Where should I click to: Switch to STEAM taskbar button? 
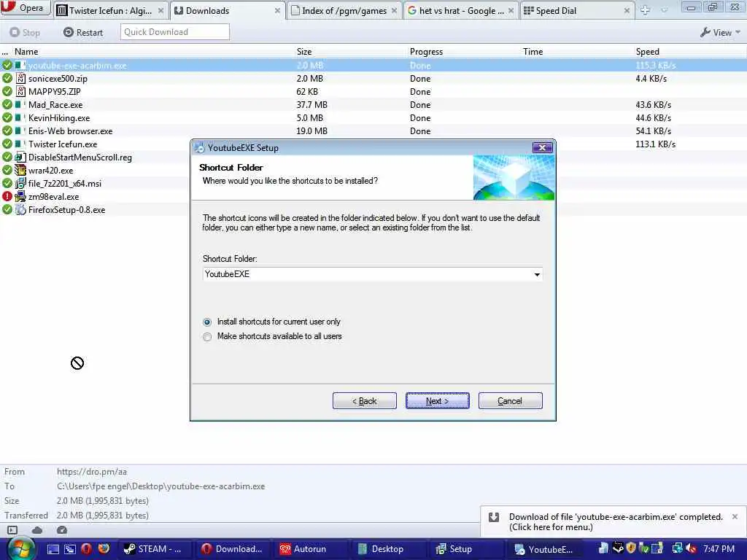tap(155, 549)
